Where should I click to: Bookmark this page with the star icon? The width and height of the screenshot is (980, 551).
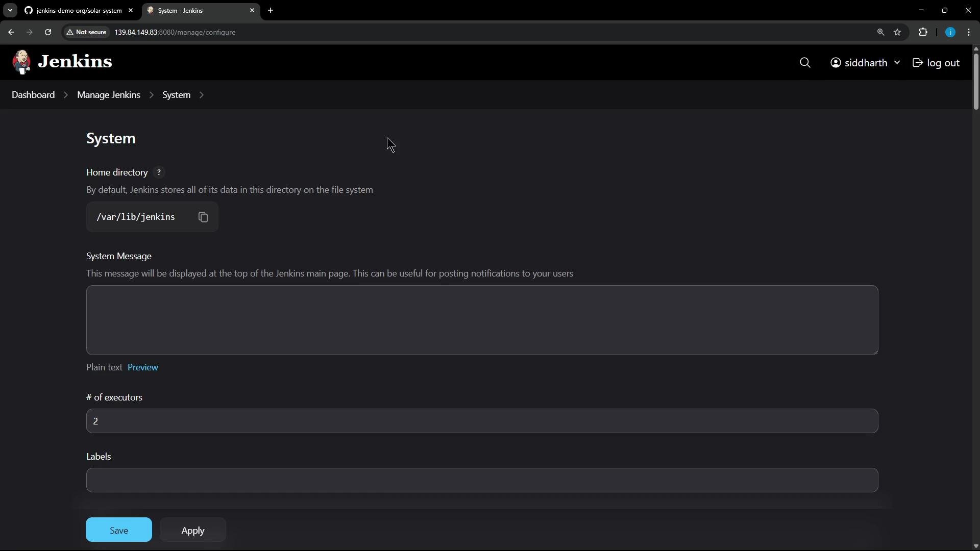click(898, 32)
